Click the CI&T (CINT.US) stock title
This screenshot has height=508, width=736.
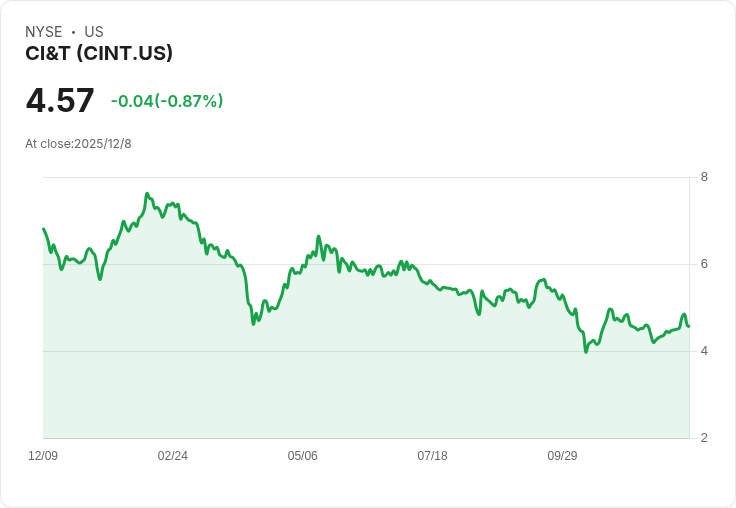(99, 53)
